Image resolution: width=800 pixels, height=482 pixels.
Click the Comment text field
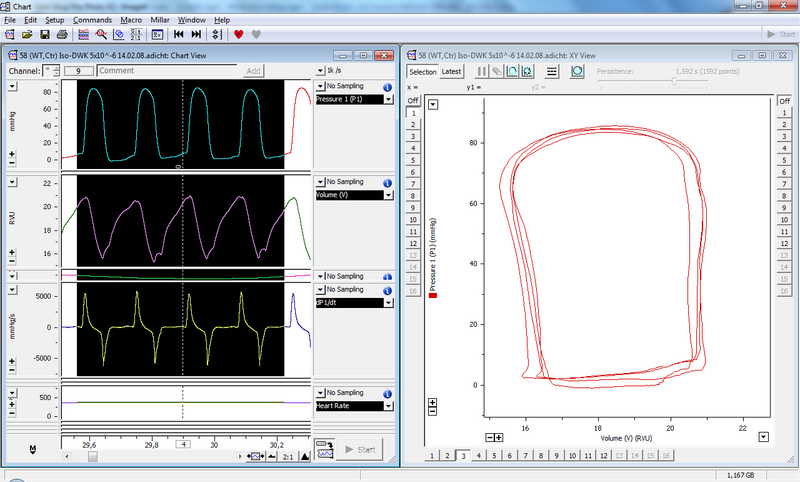click(x=168, y=71)
